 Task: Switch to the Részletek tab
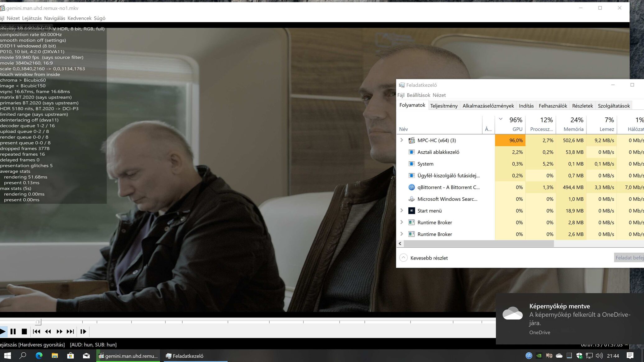pyautogui.click(x=582, y=106)
